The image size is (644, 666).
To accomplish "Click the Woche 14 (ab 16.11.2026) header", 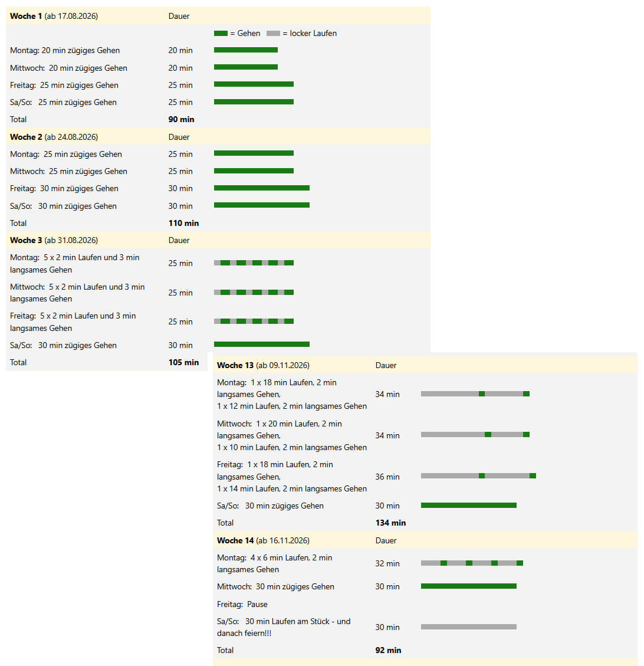I will click(263, 541).
